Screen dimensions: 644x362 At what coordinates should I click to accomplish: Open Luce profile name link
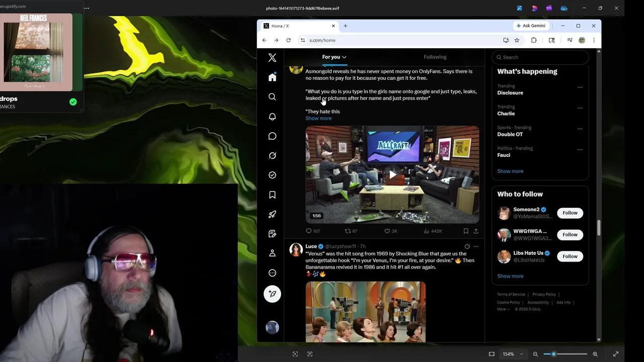311,246
